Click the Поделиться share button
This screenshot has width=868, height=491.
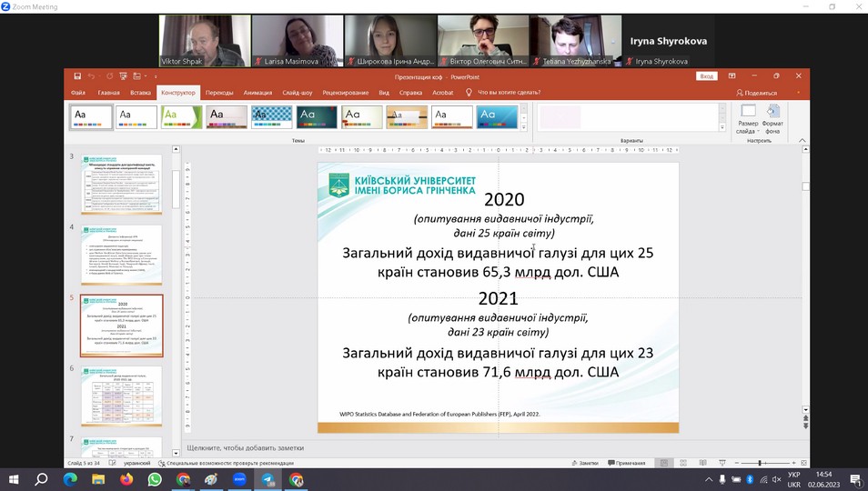(756, 93)
